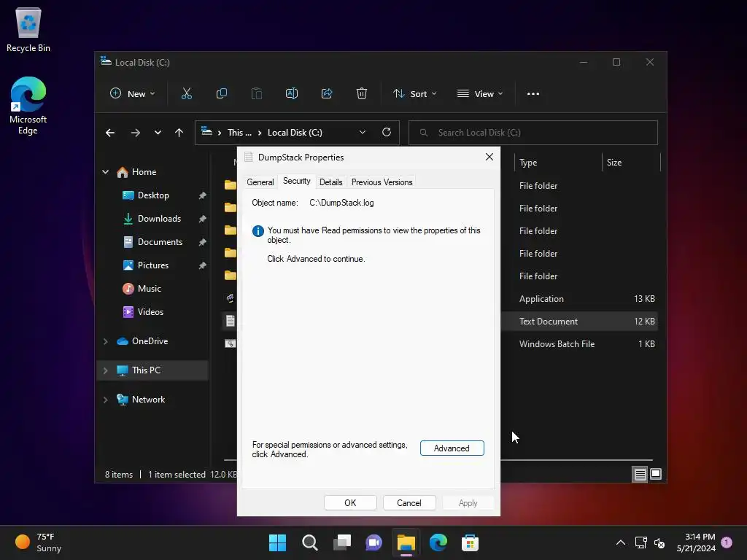Image resolution: width=747 pixels, height=560 pixels.
Task: Click the Share icon in toolbar
Action: [x=327, y=94]
